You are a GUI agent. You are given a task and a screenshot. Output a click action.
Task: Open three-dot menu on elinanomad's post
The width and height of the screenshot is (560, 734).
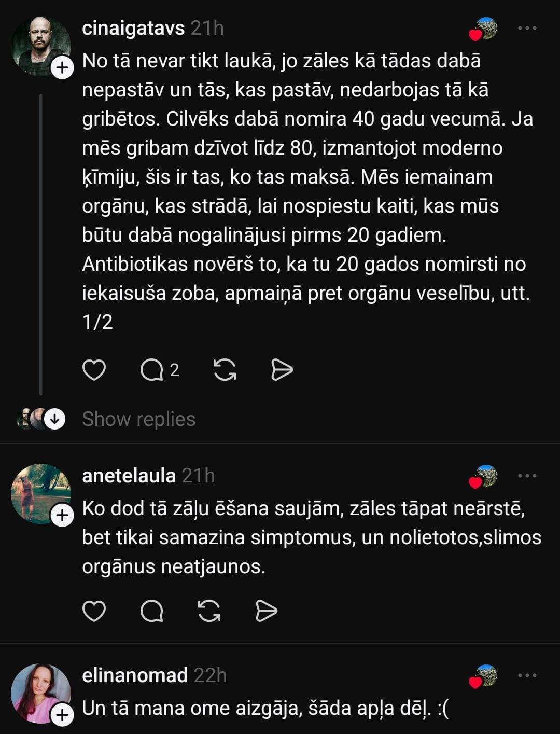pos(527,675)
